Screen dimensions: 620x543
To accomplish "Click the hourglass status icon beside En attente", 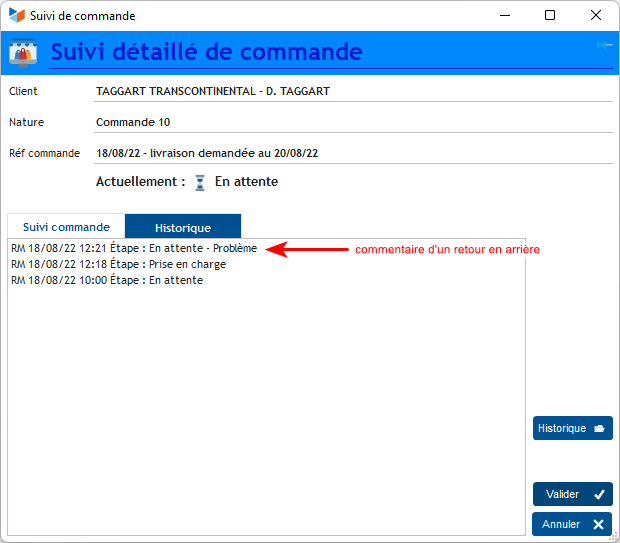I will [x=199, y=182].
